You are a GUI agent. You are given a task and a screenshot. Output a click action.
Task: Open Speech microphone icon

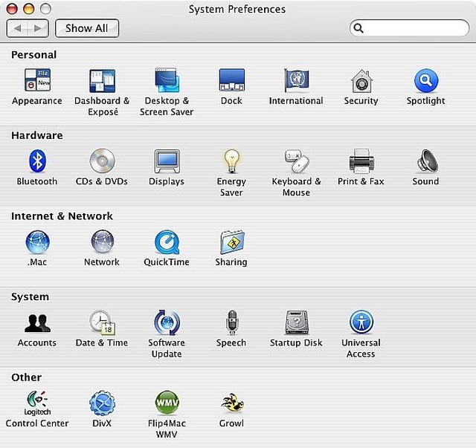232,322
